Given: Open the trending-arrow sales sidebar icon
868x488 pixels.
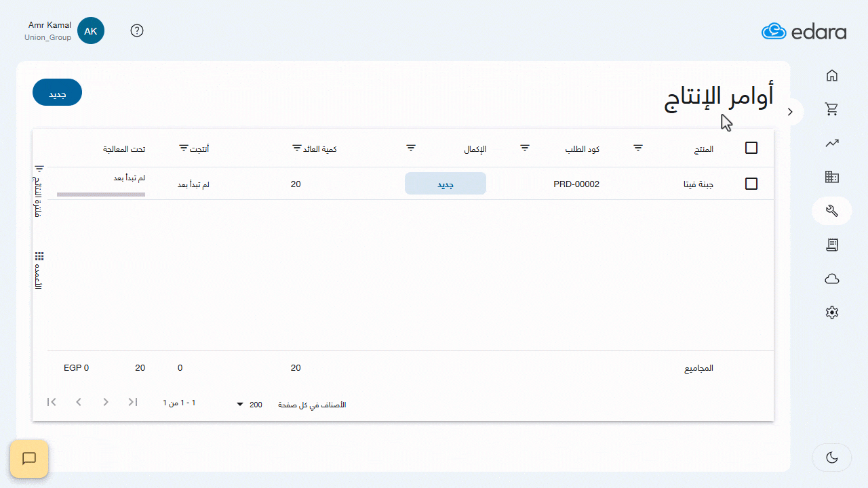Looking at the screenshot, I should point(832,143).
